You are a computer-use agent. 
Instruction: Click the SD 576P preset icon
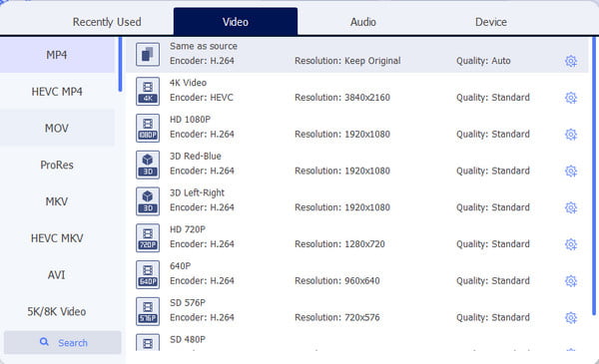148,311
